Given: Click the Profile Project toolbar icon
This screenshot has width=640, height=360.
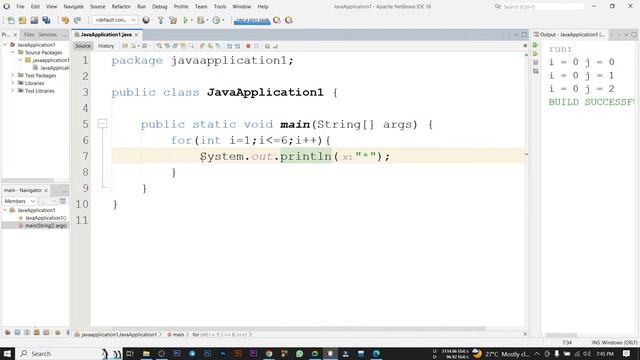Looking at the screenshot, I should (216, 20).
